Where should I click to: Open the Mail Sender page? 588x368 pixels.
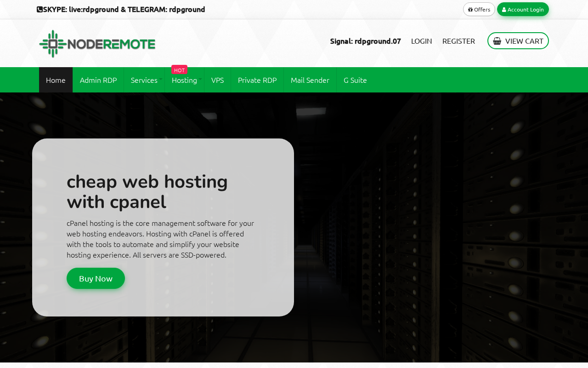(310, 80)
